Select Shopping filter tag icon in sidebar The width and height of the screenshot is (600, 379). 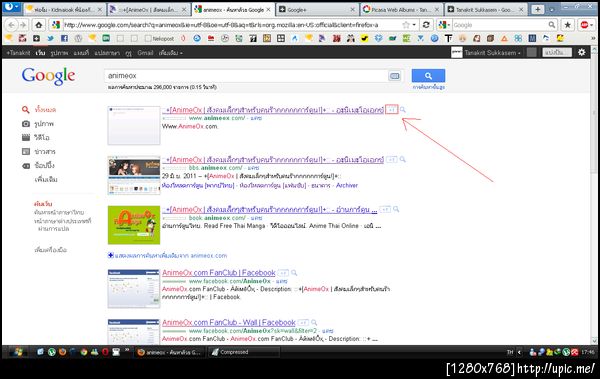[x=26, y=166]
